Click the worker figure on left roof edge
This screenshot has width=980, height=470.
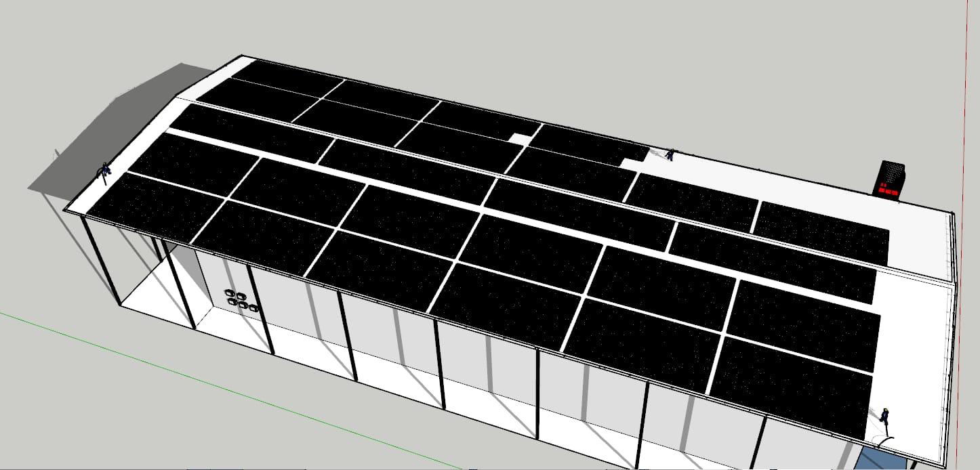pyautogui.click(x=104, y=171)
